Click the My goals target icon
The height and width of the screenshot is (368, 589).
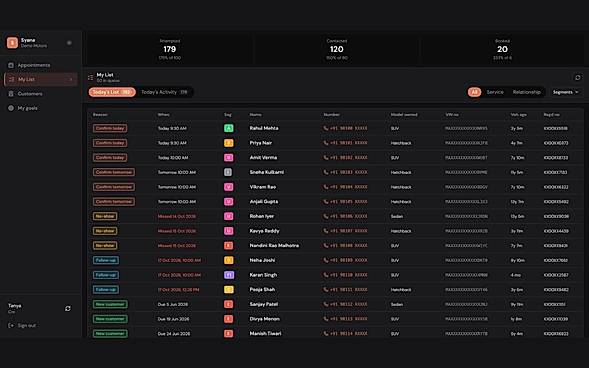click(x=11, y=108)
